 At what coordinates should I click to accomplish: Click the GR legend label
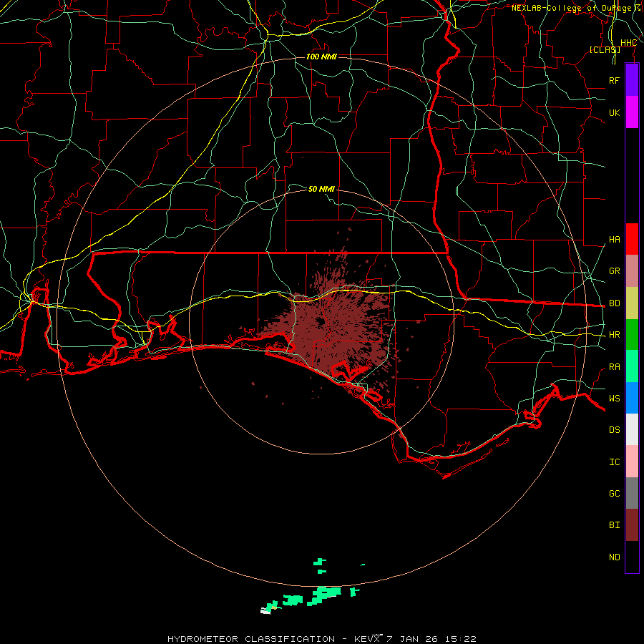pyautogui.click(x=614, y=271)
